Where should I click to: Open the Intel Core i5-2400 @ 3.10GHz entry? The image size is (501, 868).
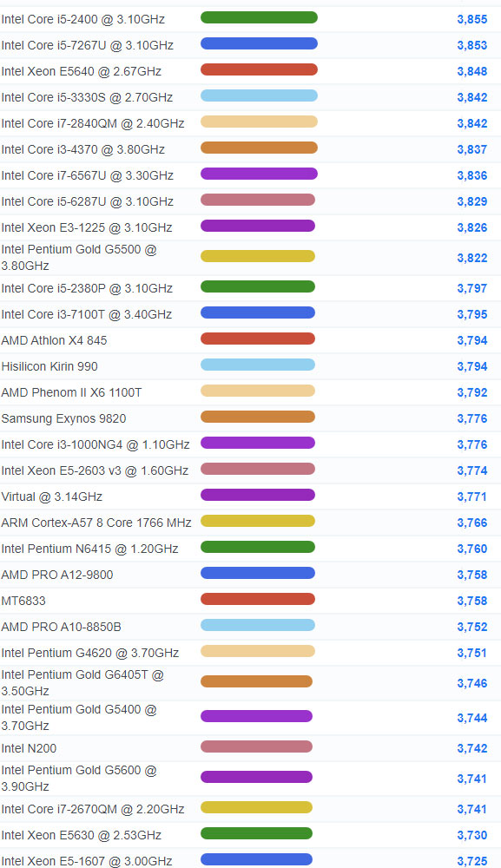point(83,19)
